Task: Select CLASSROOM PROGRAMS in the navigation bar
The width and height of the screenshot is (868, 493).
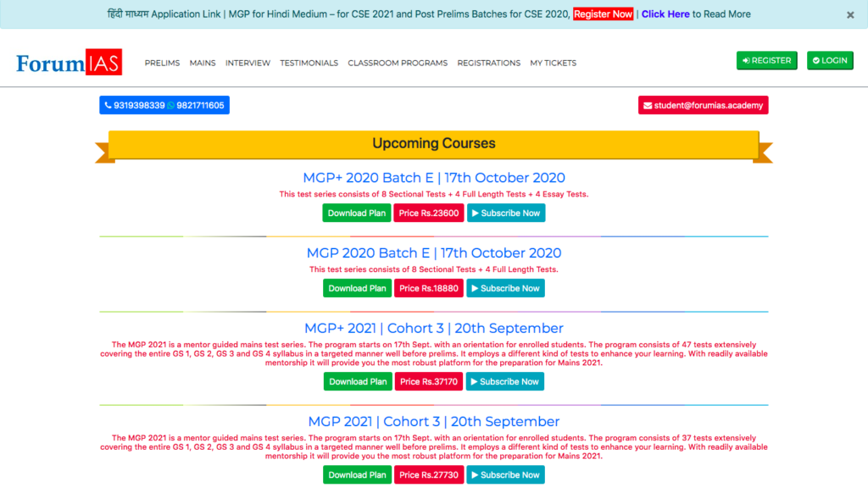Action: point(397,63)
